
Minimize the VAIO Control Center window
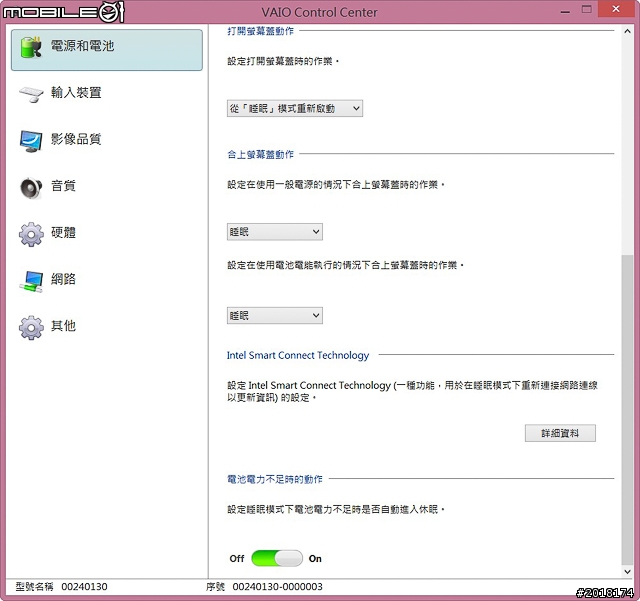[565, 11]
